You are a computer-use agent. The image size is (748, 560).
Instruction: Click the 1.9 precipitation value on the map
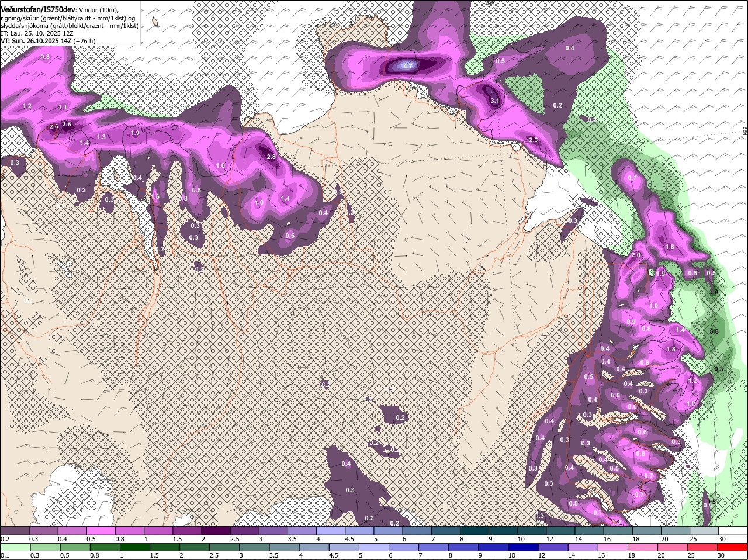[x=135, y=133]
